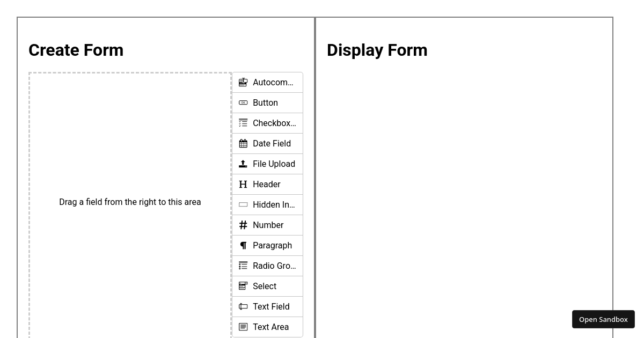Click the Display Form panel heading

pyautogui.click(x=377, y=50)
